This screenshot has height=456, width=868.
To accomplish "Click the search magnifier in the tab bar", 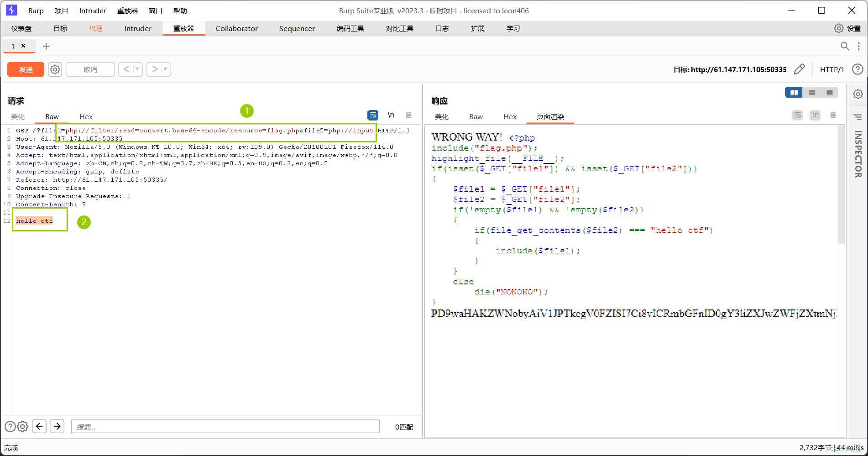I will click(x=845, y=46).
